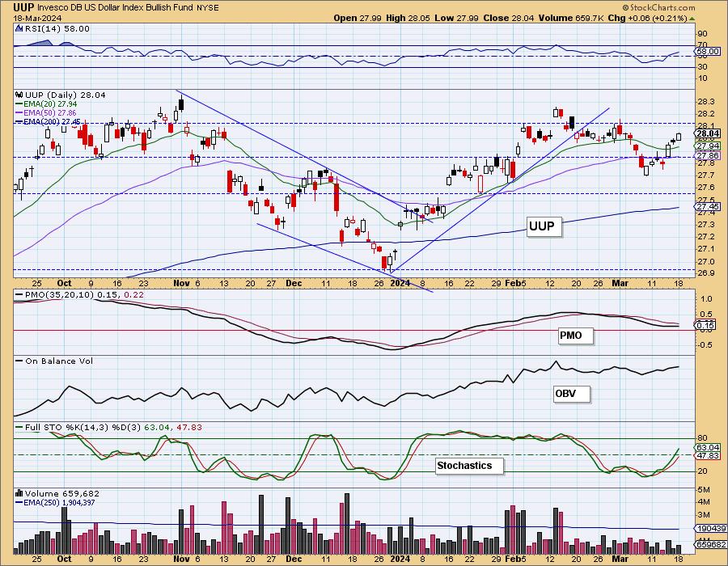728x566 pixels.
Task: Click the Dec label under the price chart
Action: (x=294, y=284)
